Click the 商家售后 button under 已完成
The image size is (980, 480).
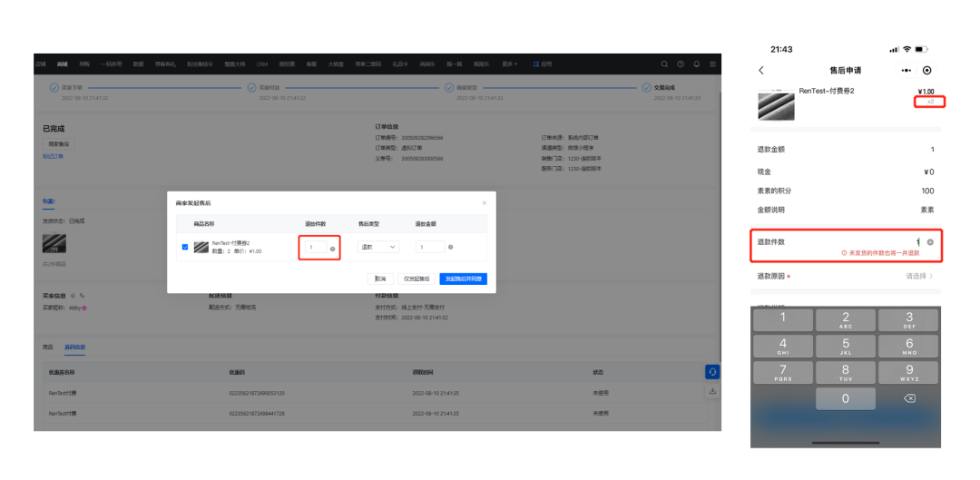pyautogui.click(x=58, y=143)
